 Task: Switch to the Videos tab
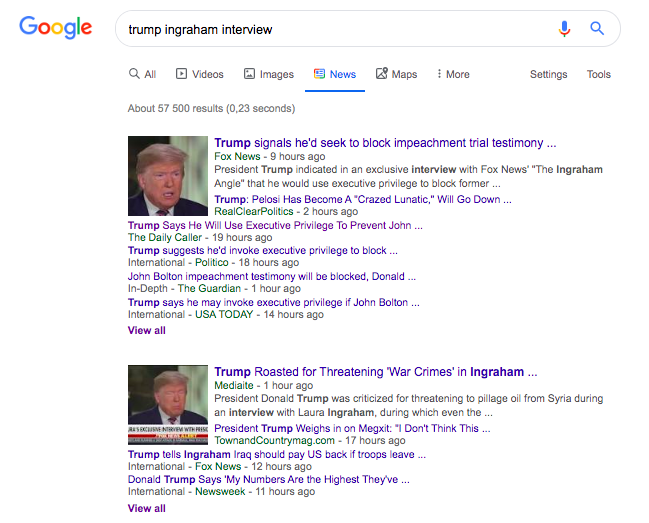click(200, 74)
